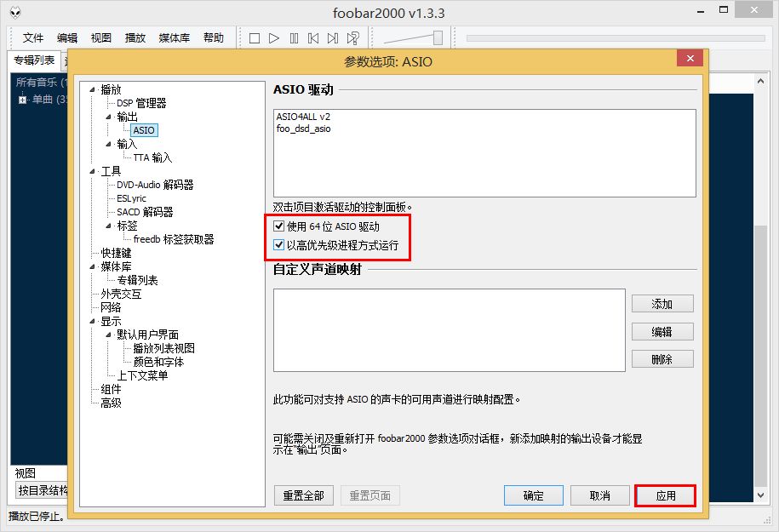Click the playback seek bar
This screenshot has width=779, height=532.
[x=616, y=38]
